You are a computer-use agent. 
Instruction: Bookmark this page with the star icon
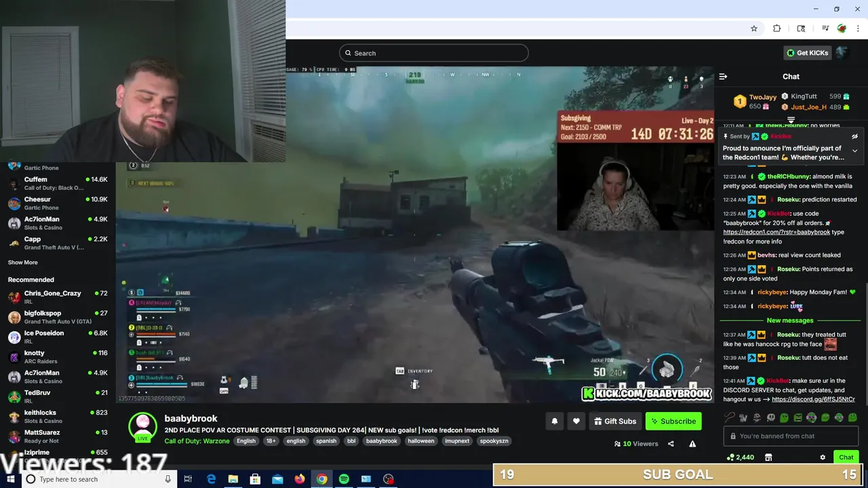pyautogui.click(x=753, y=28)
